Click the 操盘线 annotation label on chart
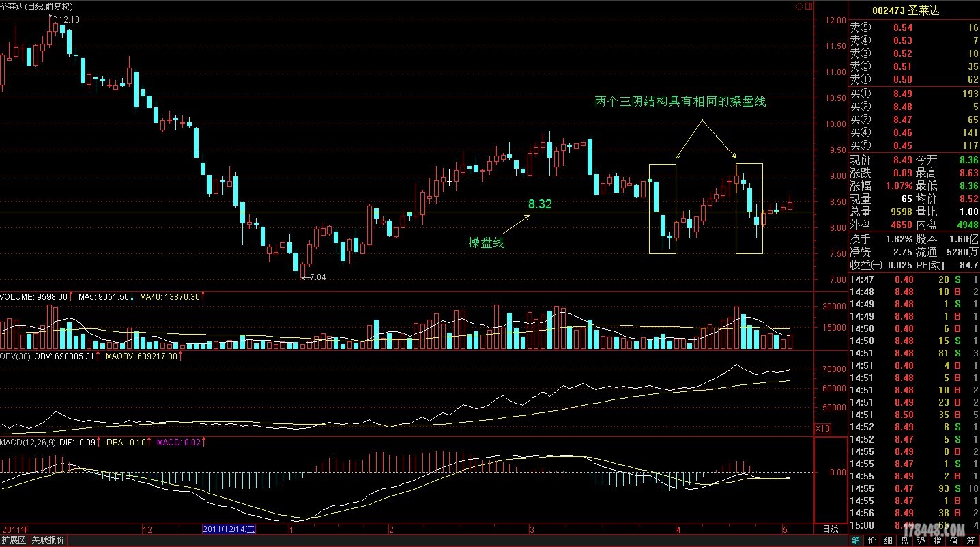This screenshot has width=980, height=547. tap(486, 243)
